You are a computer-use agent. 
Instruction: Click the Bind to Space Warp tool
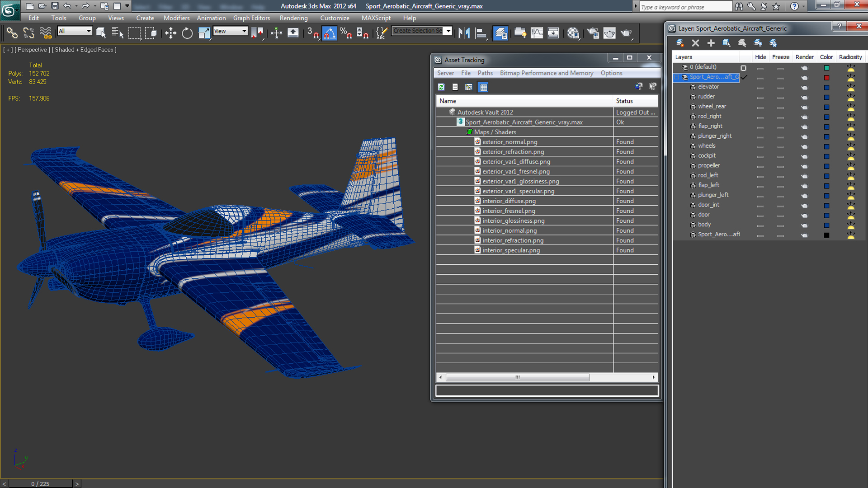(x=45, y=33)
